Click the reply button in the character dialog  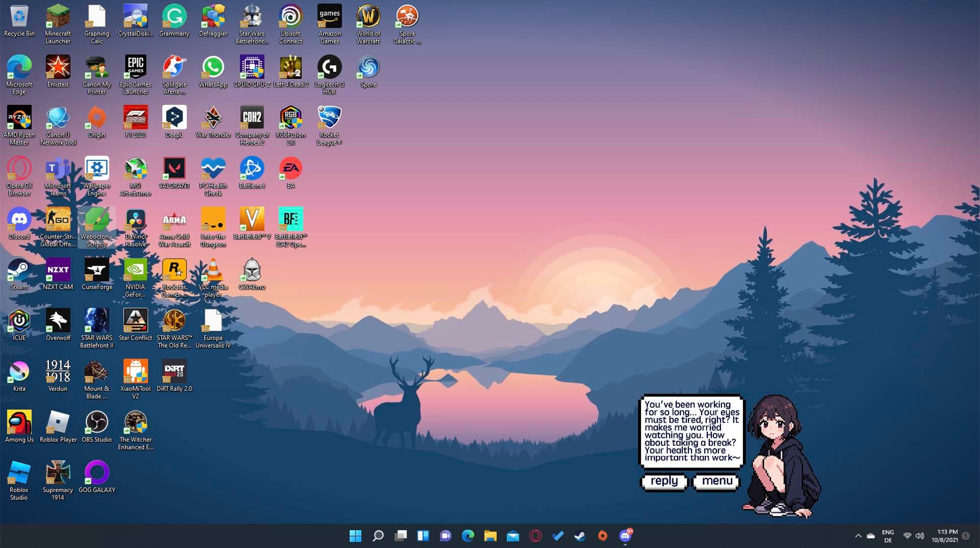tap(664, 481)
